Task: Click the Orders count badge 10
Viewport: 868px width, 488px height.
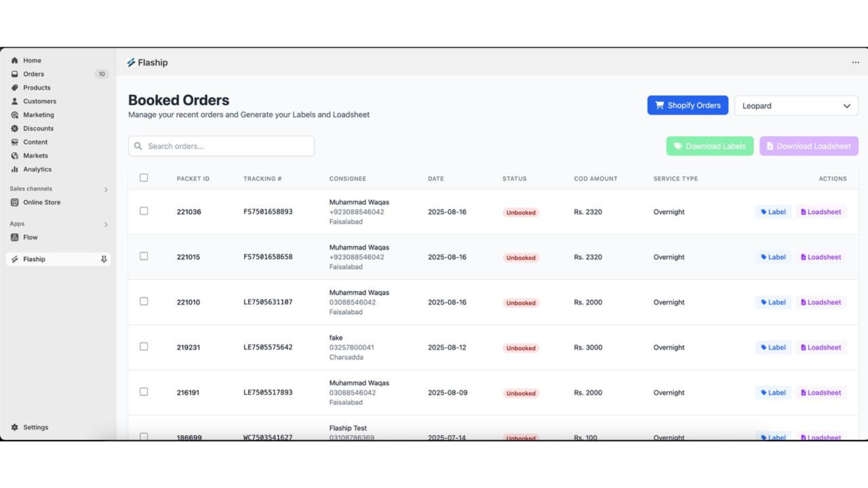Action: coord(101,74)
